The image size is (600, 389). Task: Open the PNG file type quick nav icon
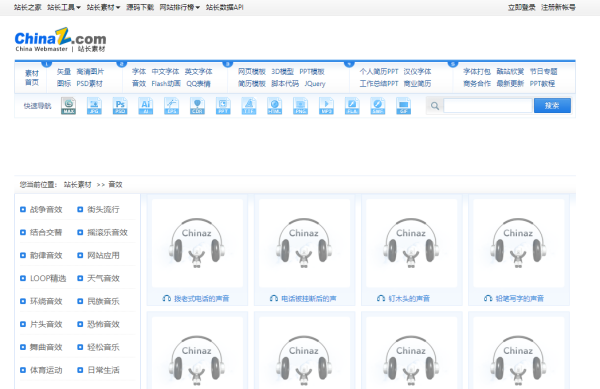click(x=300, y=106)
